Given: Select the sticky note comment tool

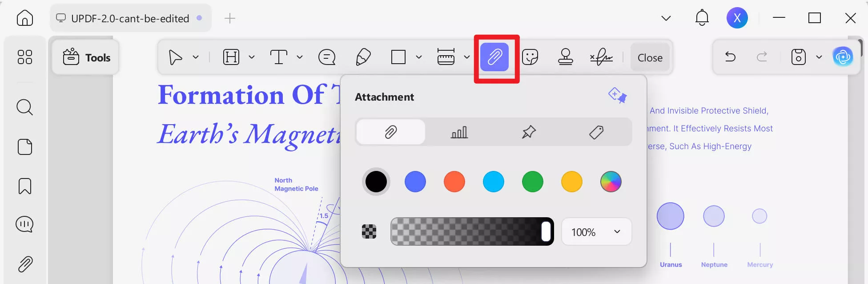Looking at the screenshot, I should click(327, 57).
